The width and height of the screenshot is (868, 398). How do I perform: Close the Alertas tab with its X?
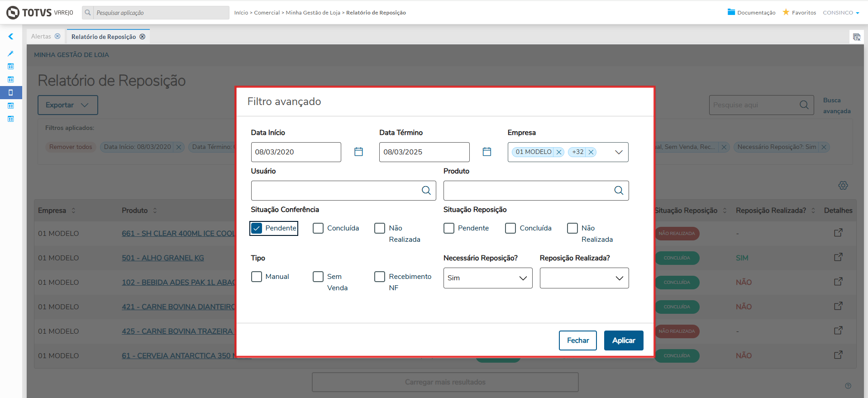tap(57, 36)
